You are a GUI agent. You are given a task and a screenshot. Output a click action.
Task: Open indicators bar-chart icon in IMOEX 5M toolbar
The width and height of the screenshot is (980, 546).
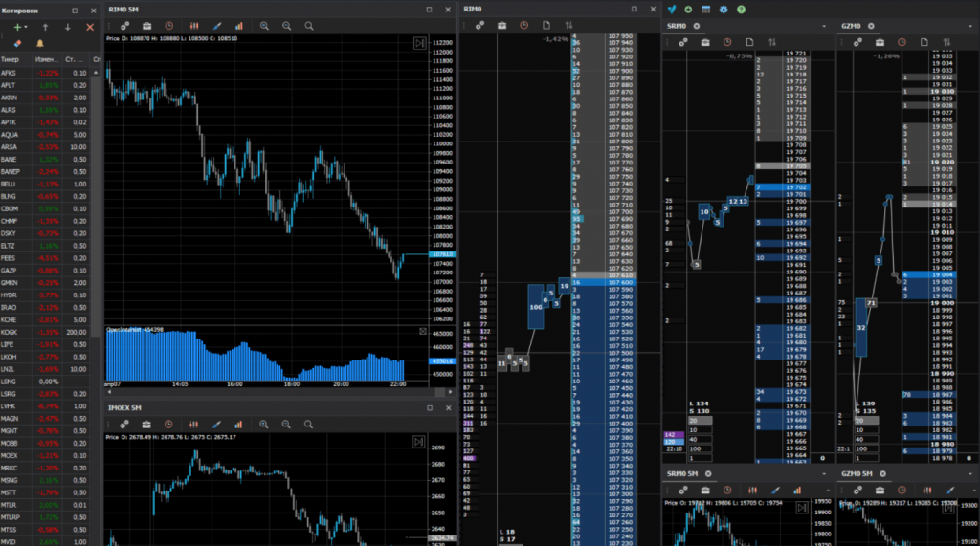tap(238, 424)
